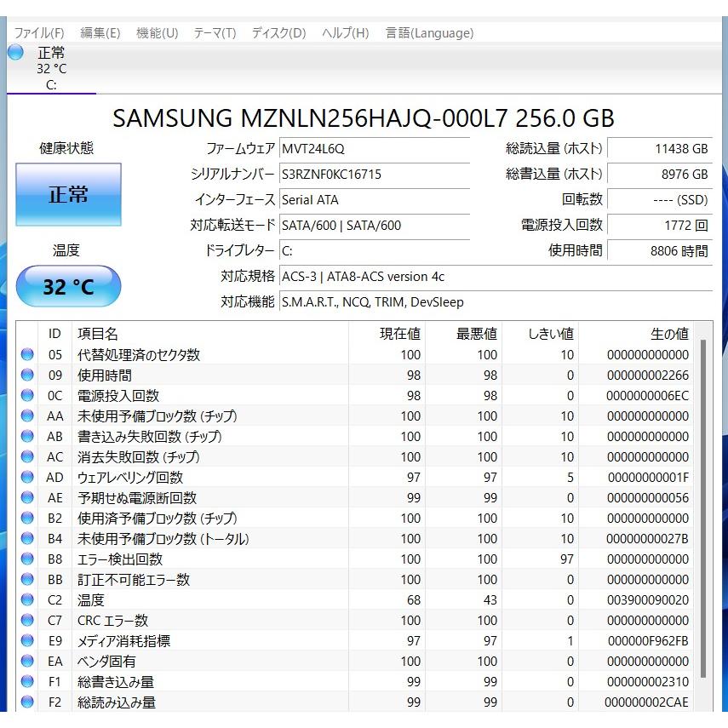
Task: Open the ヘルプ menu
Action: pos(344,33)
